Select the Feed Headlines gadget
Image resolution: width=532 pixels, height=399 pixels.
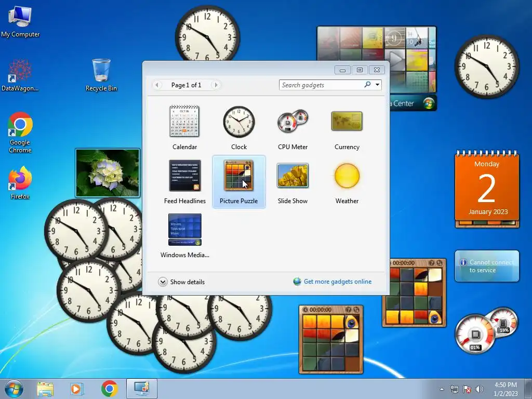[x=184, y=182]
